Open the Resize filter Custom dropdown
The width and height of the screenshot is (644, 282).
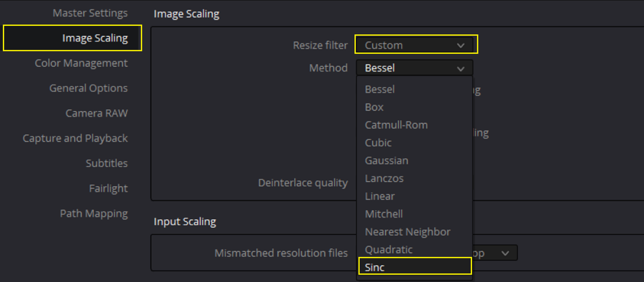(416, 45)
